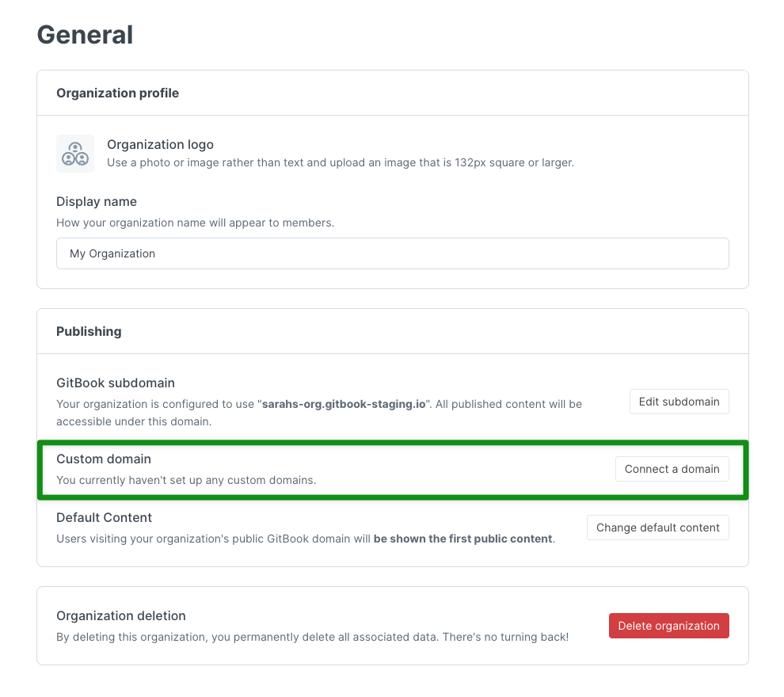
Task: Click the Organization deletion title
Action: [121, 615]
